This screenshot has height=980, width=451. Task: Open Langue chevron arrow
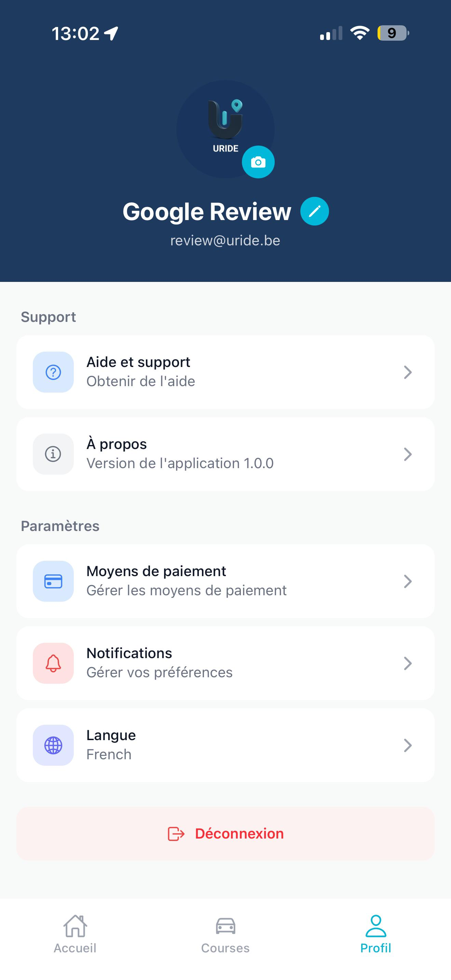click(408, 745)
